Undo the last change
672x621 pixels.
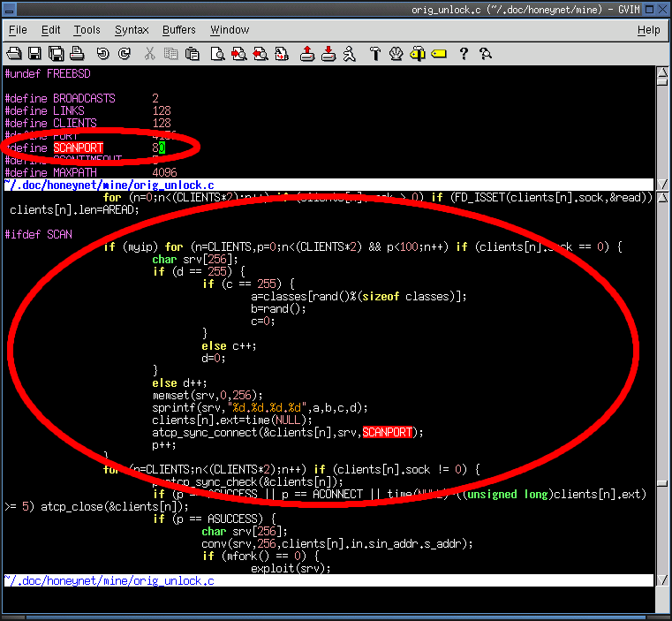[102, 54]
